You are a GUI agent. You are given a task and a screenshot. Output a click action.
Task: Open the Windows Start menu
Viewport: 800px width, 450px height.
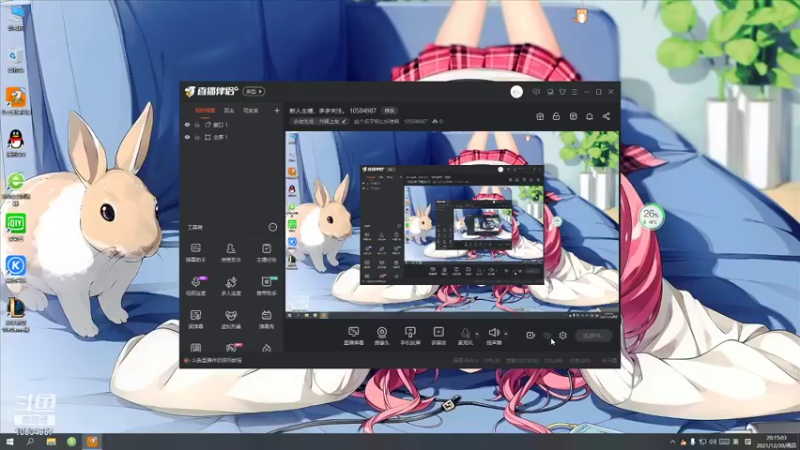click(9, 442)
